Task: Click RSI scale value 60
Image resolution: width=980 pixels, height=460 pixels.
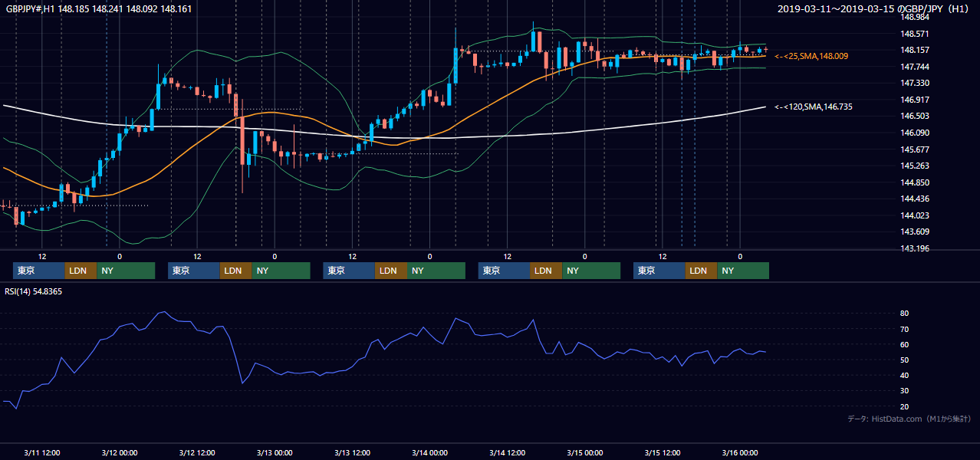Action: point(905,344)
